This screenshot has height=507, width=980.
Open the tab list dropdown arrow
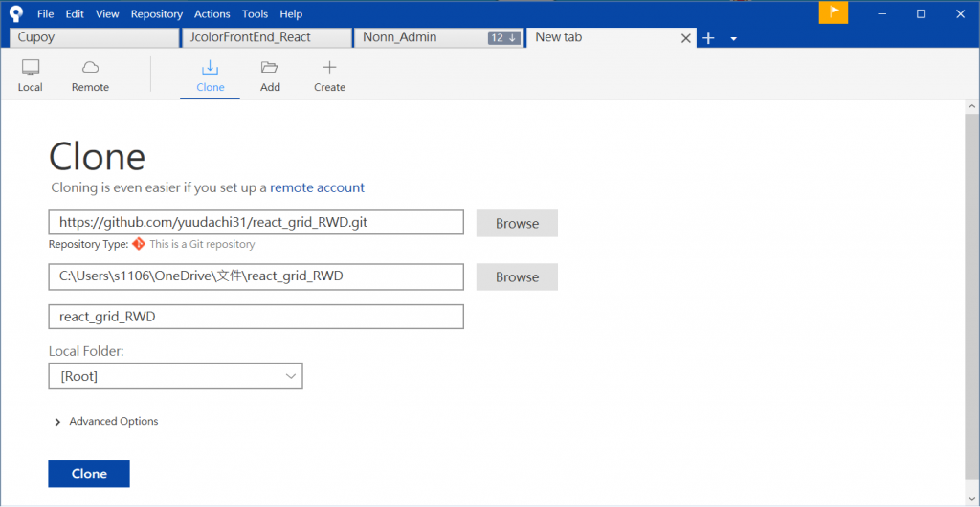tap(734, 39)
